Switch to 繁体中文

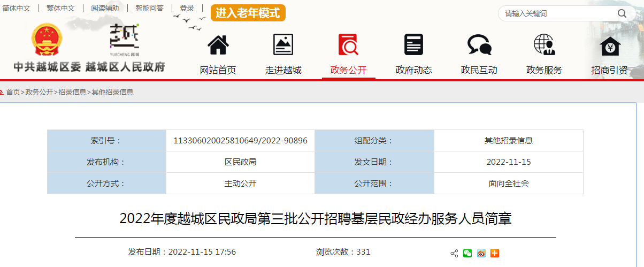(60, 9)
